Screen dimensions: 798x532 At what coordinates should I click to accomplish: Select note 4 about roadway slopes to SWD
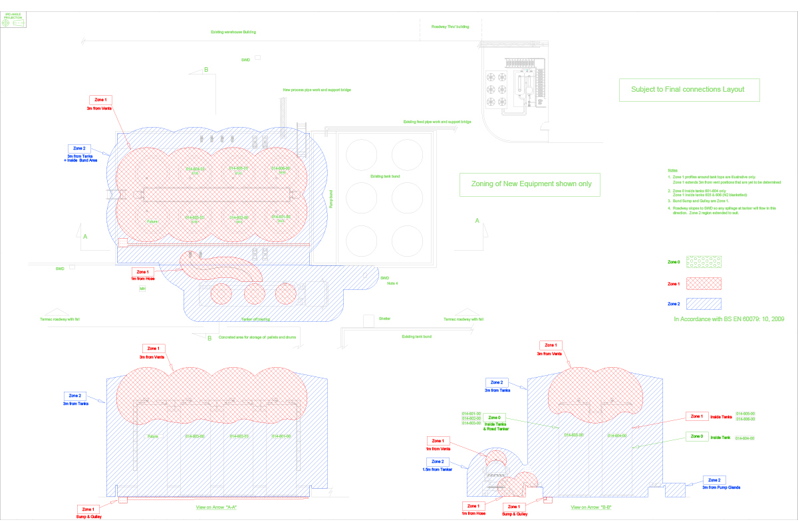pos(722,210)
